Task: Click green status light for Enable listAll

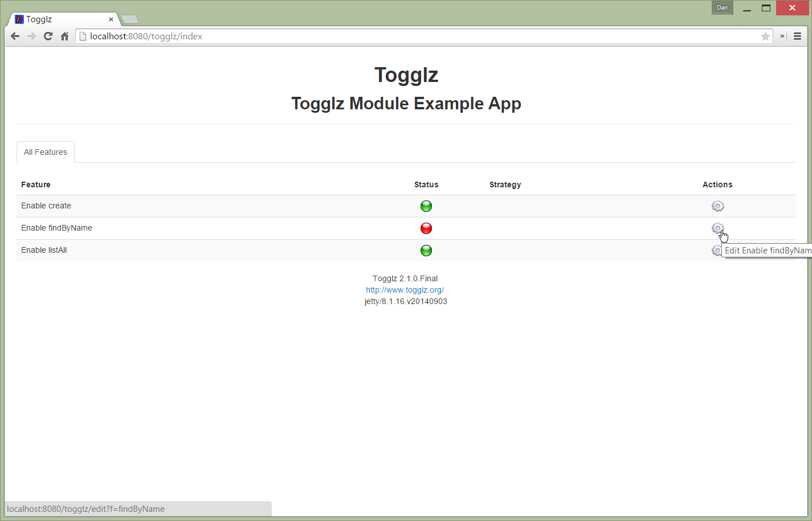Action: tap(426, 251)
